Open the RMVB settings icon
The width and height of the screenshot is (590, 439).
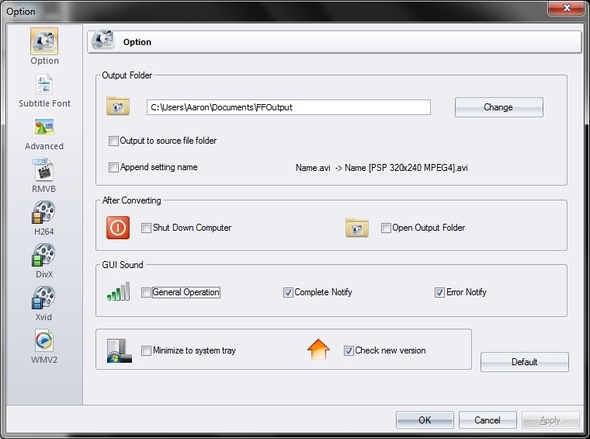[44, 170]
